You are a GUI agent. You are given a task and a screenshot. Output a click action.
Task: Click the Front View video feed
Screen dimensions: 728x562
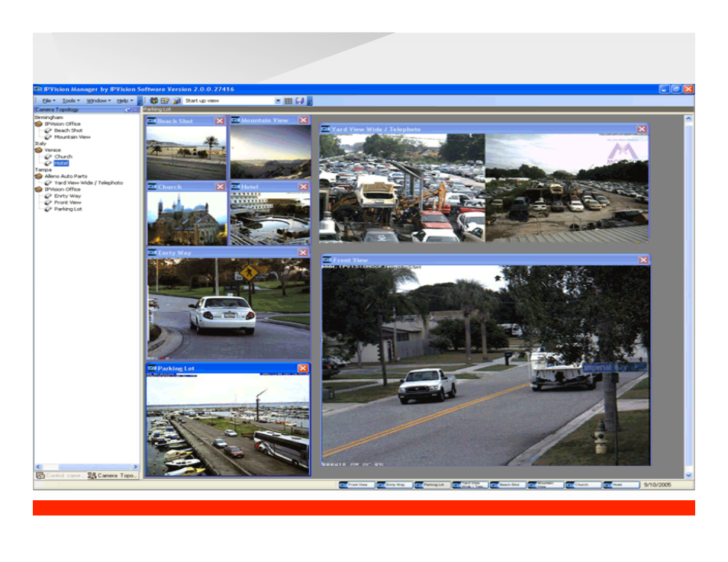click(x=486, y=366)
